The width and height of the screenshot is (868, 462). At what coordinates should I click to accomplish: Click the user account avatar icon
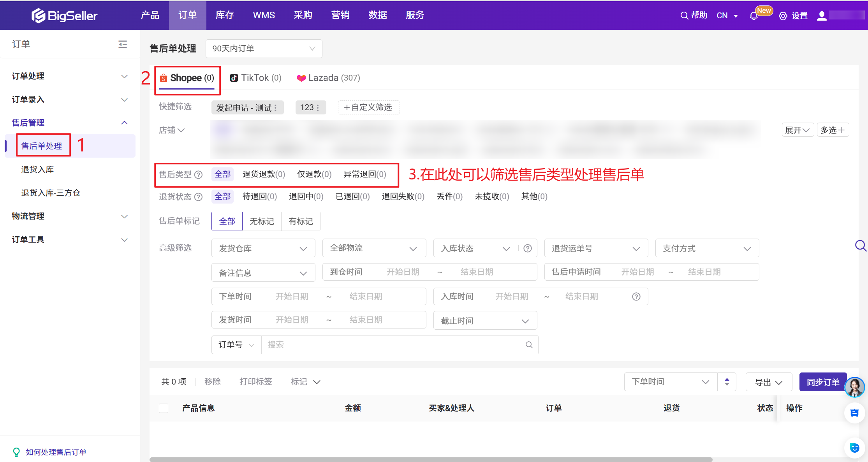[x=822, y=16]
